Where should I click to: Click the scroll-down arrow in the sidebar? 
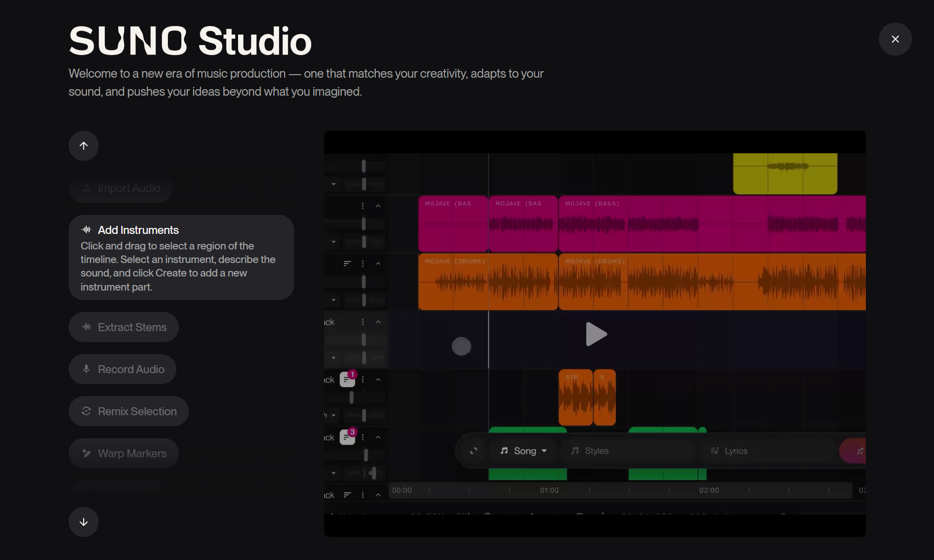[83, 522]
